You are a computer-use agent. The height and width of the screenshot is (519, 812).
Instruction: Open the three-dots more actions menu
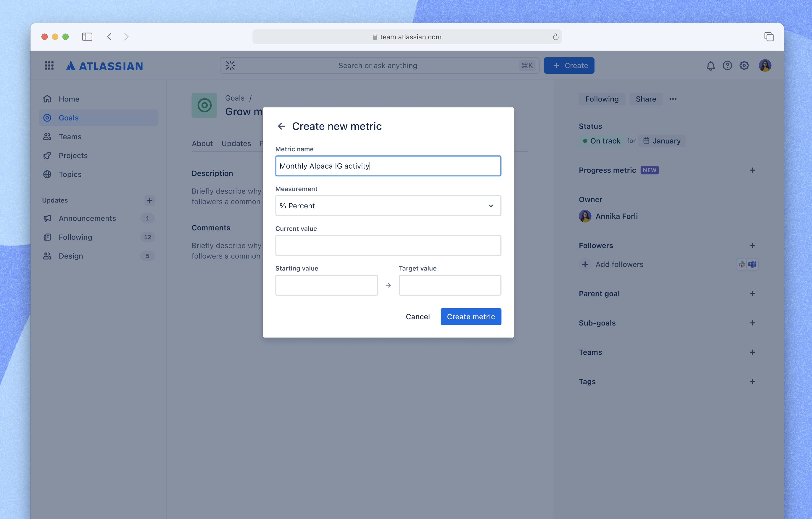point(673,99)
